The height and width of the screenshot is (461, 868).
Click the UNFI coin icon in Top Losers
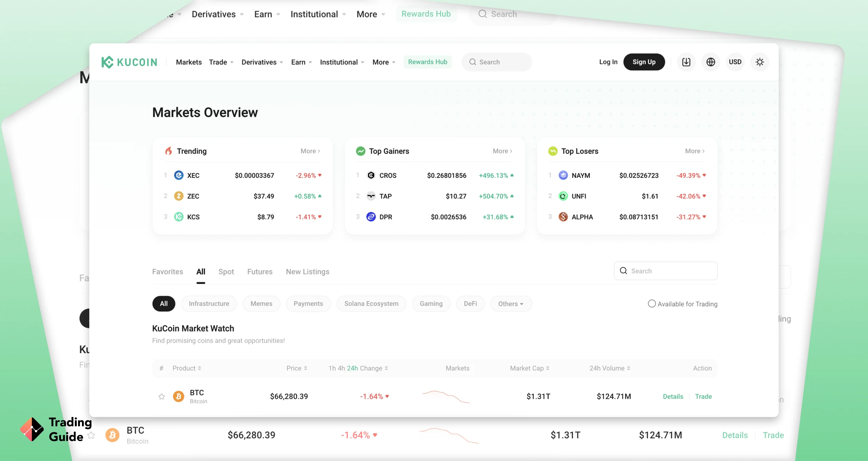point(563,196)
